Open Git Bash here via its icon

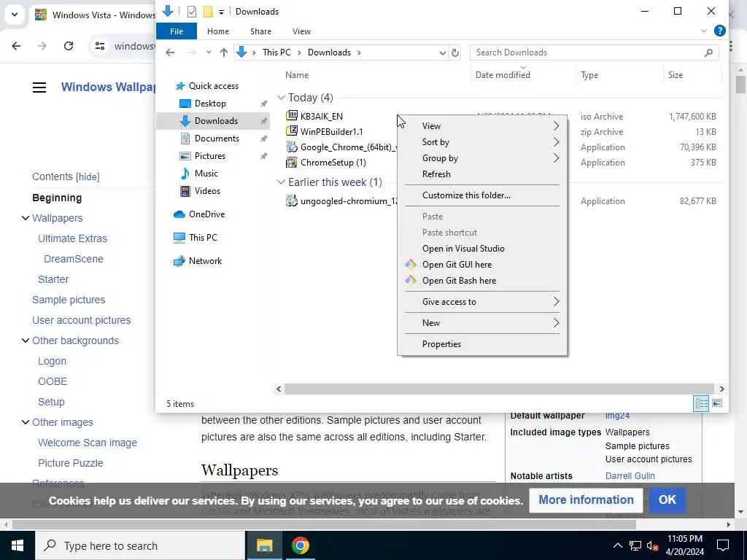click(411, 281)
